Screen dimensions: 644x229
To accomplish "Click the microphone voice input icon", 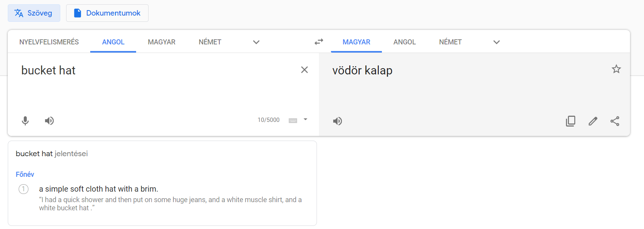I will [25, 121].
